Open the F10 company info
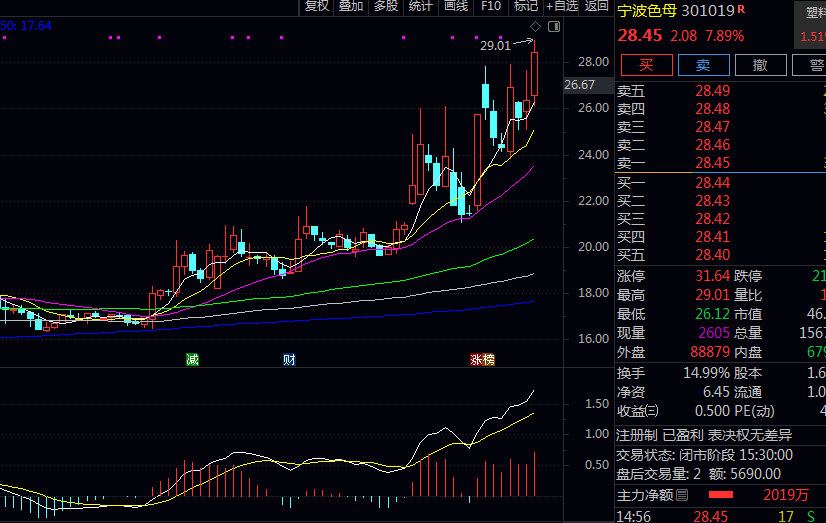826x523 pixels. point(491,6)
